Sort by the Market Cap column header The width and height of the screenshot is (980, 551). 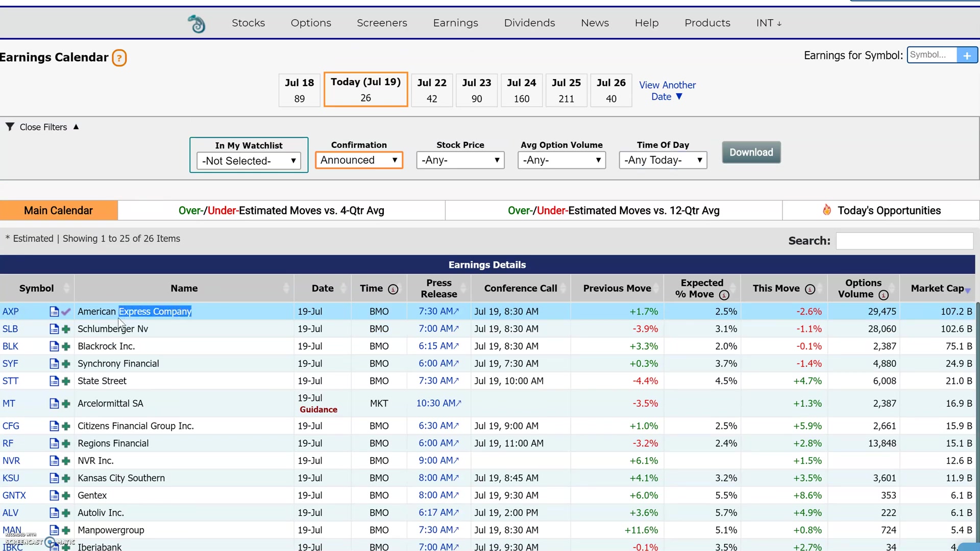(x=937, y=288)
